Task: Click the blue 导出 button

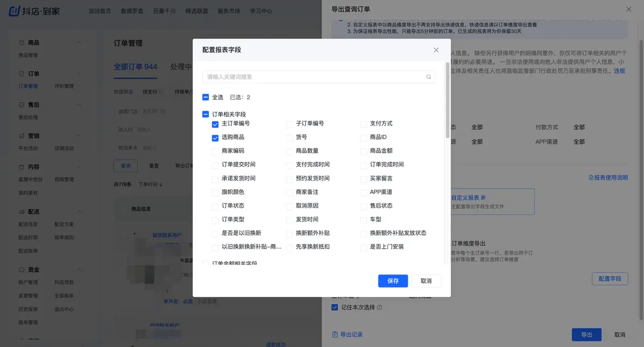Action: pyautogui.click(x=587, y=335)
